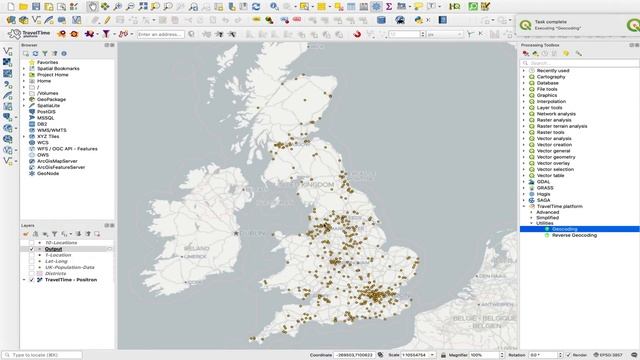Click the Zoom Full extent icon

tap(143, 7)
